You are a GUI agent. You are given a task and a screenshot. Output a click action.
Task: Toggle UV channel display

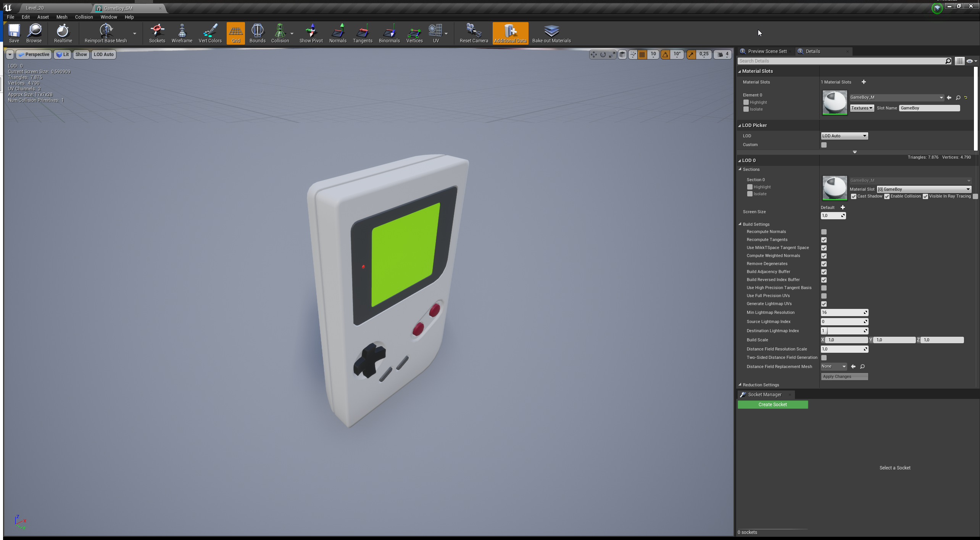tap(436, 33)
